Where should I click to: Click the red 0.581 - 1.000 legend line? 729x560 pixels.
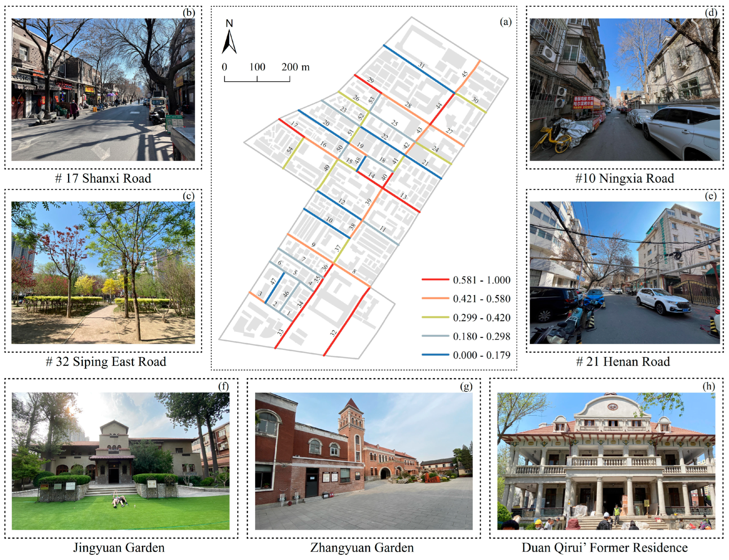pyautogui.click(x=435, y=280)
